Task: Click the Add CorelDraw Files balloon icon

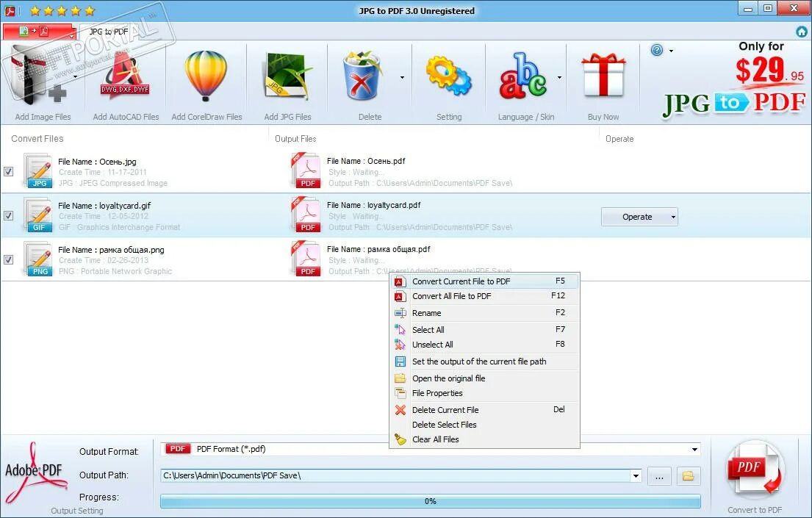Action: (x=206, y=76)
